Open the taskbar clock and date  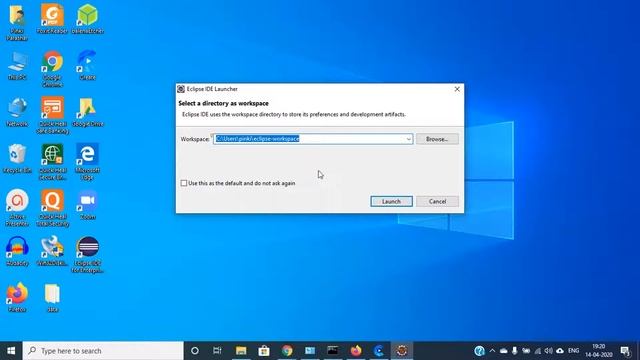tap(598, 351)
